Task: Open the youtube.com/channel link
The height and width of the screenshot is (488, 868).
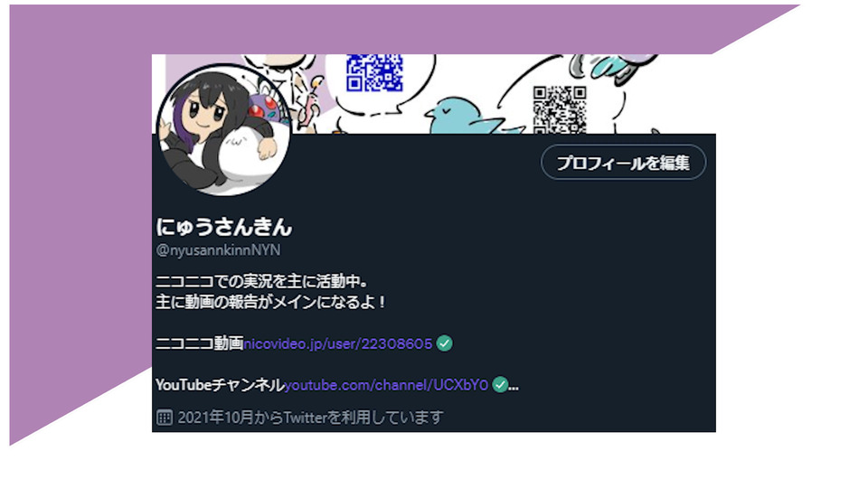Action: point(386,385)
